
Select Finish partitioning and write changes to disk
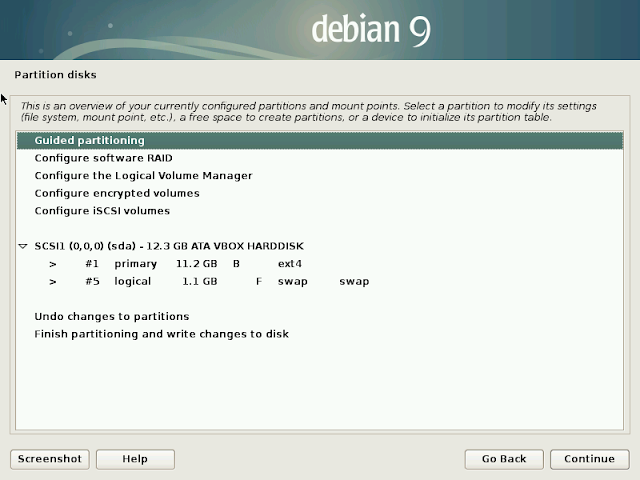[x=320, y=334]
